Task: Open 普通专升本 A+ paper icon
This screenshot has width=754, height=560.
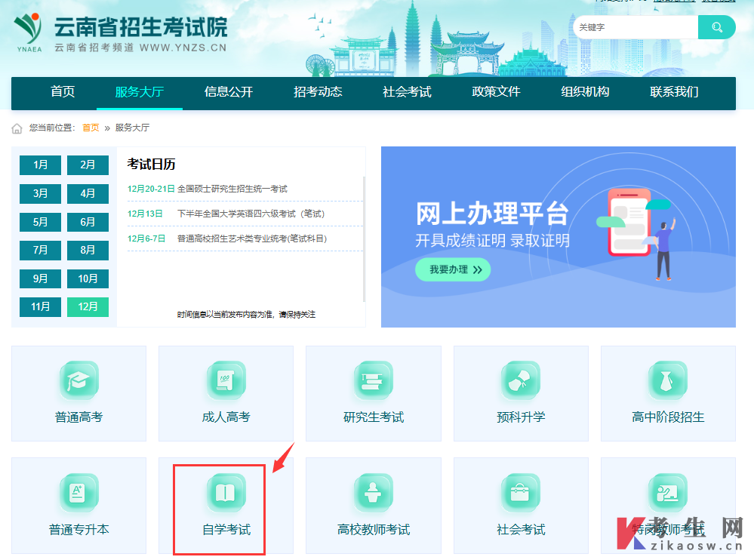Action: pyautogui.click(x=79, y=493)
